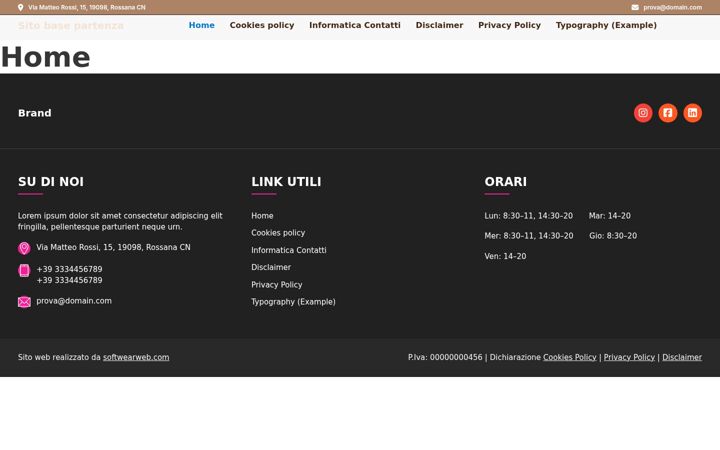
Task: Open the Instagram social icon
Action: tap(643, 113)
